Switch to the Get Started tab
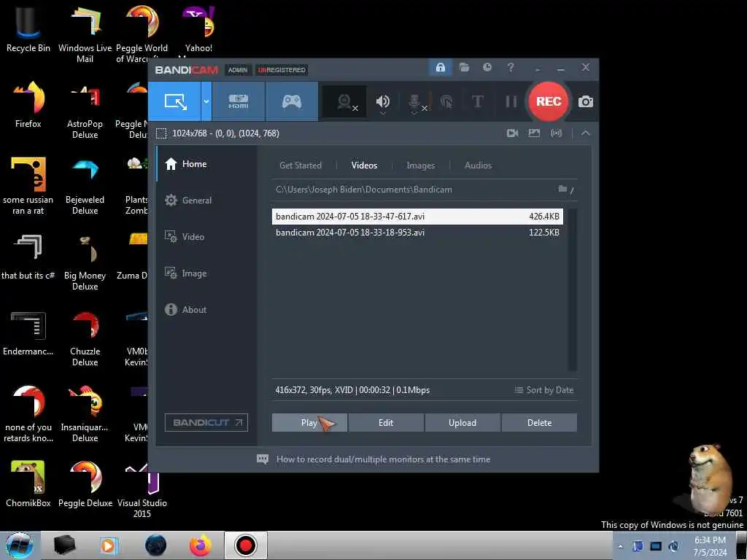This screenshot has width=747, height=560. (300, 166)
